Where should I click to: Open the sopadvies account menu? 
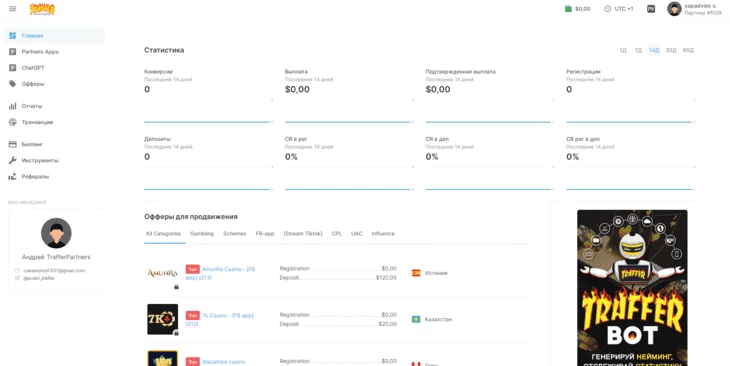(x=695, y=9)
